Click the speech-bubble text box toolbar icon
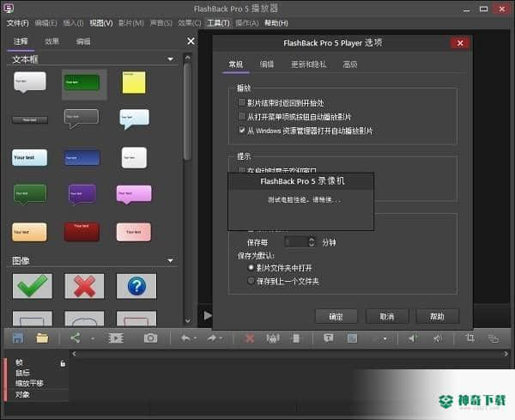 329,338
